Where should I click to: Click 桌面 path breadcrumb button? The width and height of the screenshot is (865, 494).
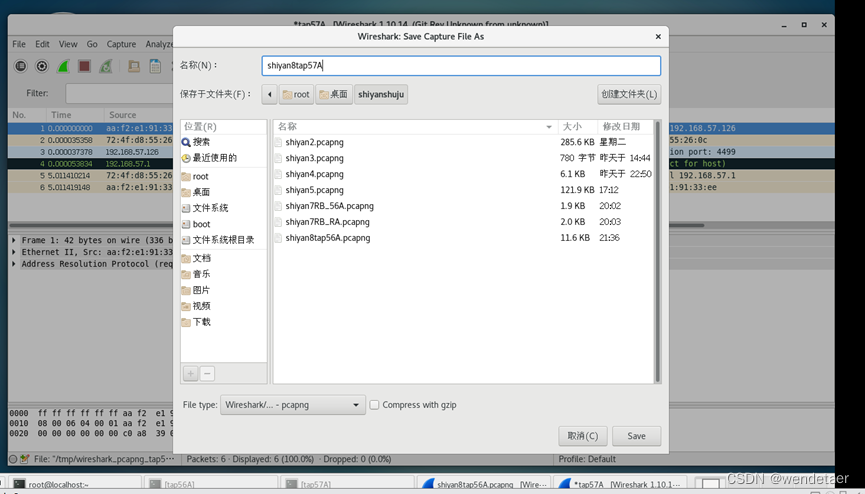(334, 94)
